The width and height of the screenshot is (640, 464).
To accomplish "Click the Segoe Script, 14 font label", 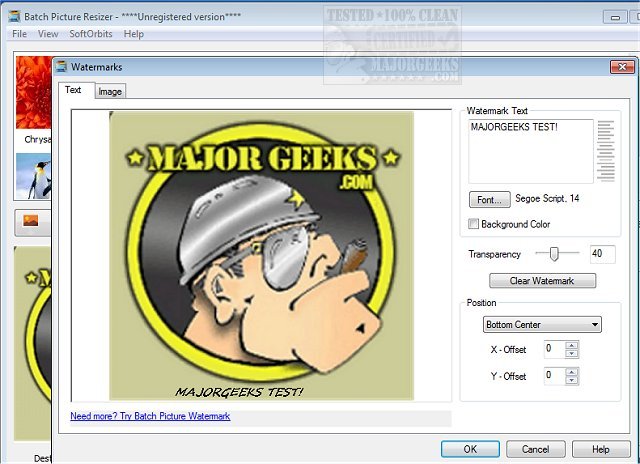I will 547,199.
